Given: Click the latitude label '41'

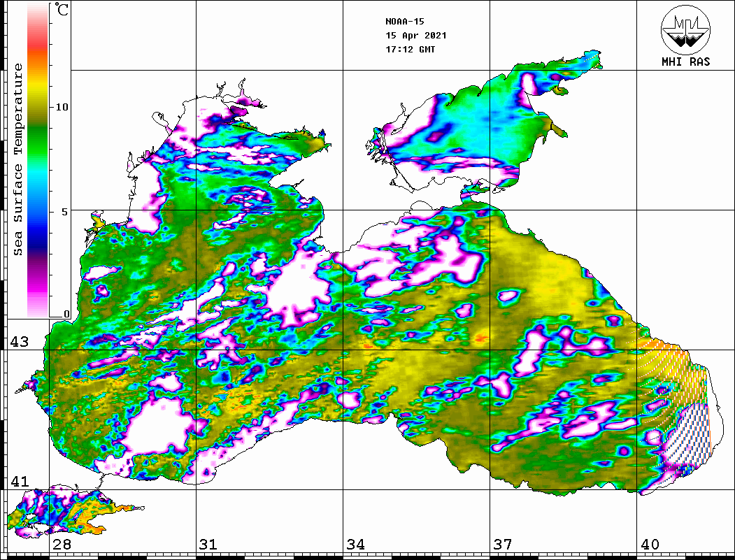Looking at the screenshot, I should 19,482.
